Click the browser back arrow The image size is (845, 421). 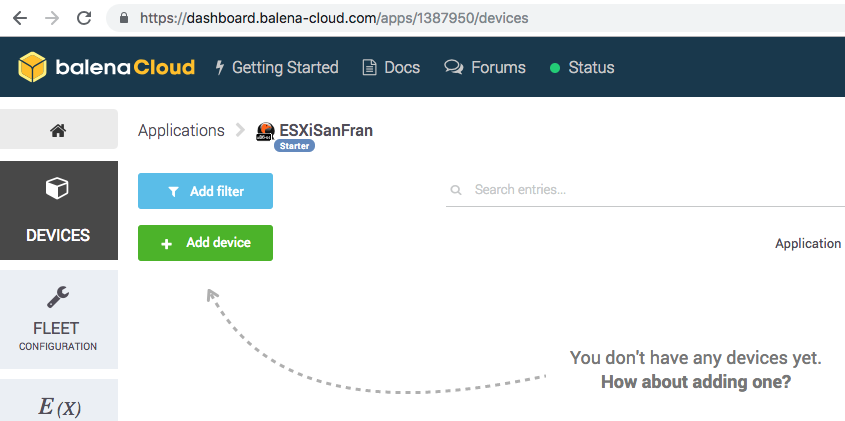[x=19, y=18]
